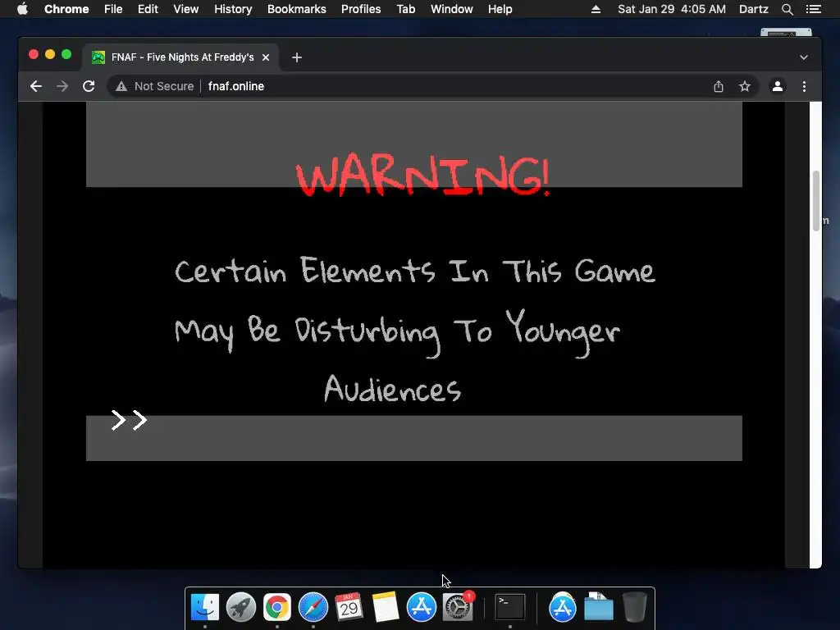Click the Dartz user name
Viewport: 840px width, 630px height.
click(753, 9)
